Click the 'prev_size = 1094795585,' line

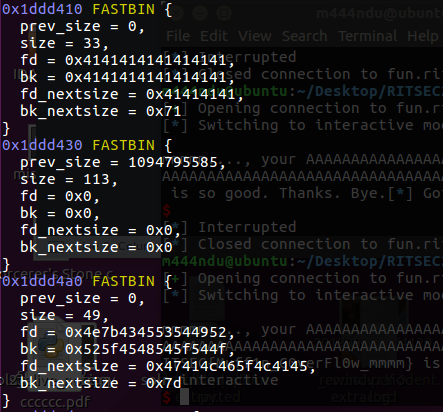coord(123,162)
